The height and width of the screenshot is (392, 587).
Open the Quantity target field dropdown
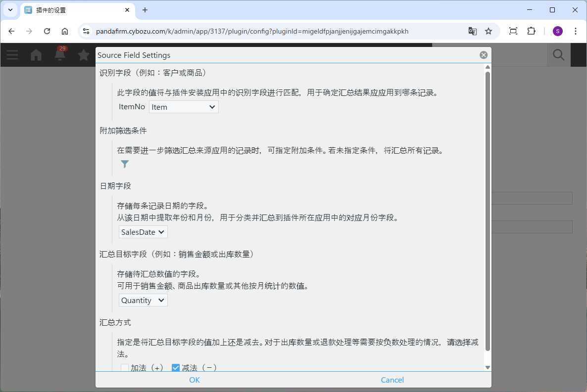point(143,300)
